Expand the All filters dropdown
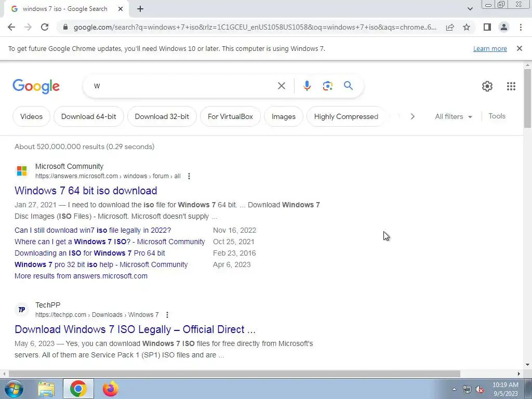532x399 pixels. 453,116
